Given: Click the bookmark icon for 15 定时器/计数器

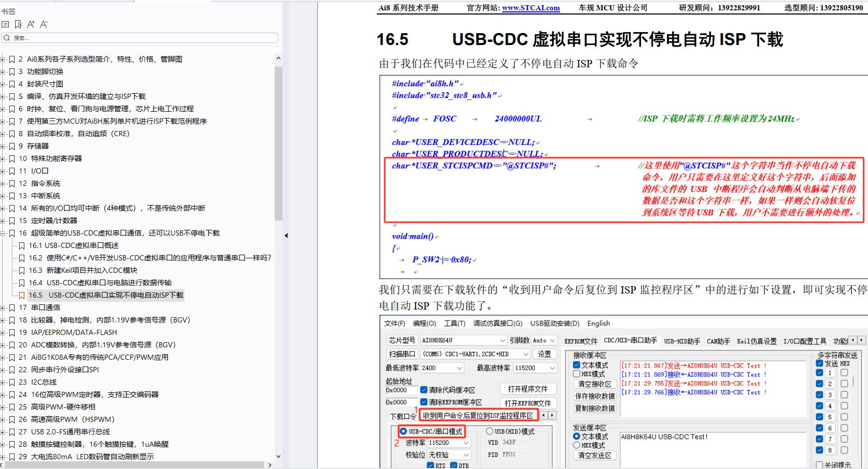Looking at the screenshot, I should 12,221.
